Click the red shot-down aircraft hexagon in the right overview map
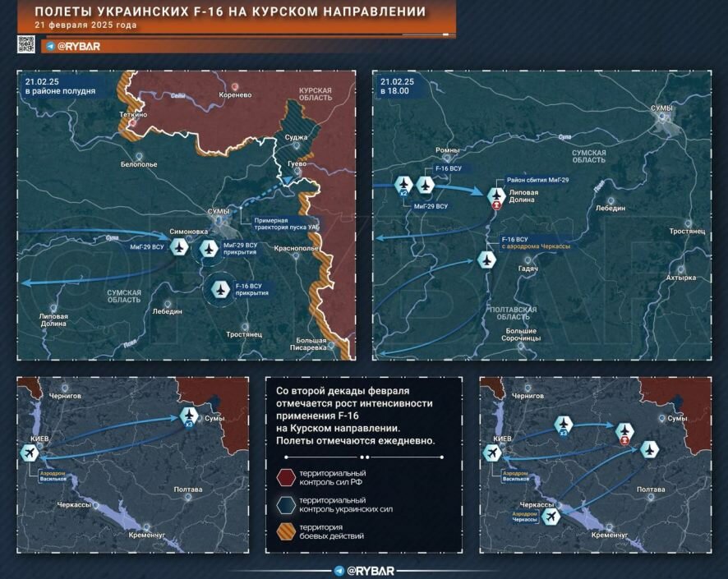The image size is (728, 579). coord(625,432)
